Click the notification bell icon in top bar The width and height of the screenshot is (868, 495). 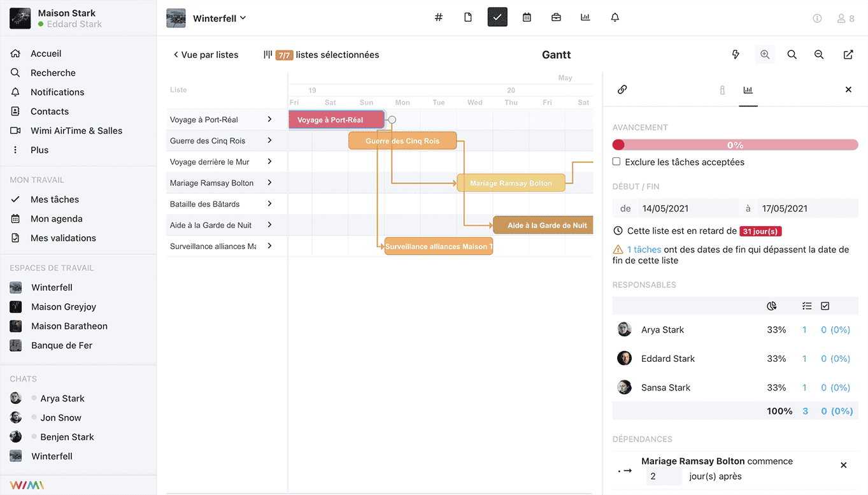tap(615, 18)
